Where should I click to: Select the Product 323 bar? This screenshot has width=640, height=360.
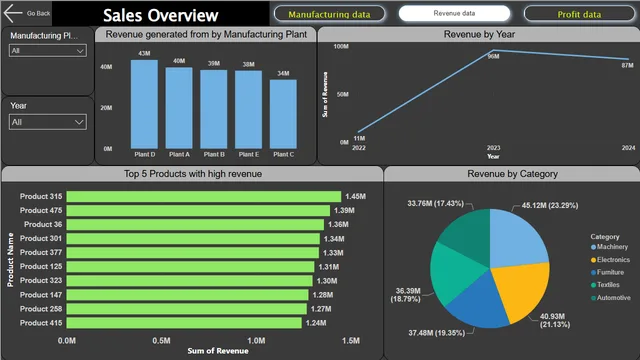coord(189,281)
